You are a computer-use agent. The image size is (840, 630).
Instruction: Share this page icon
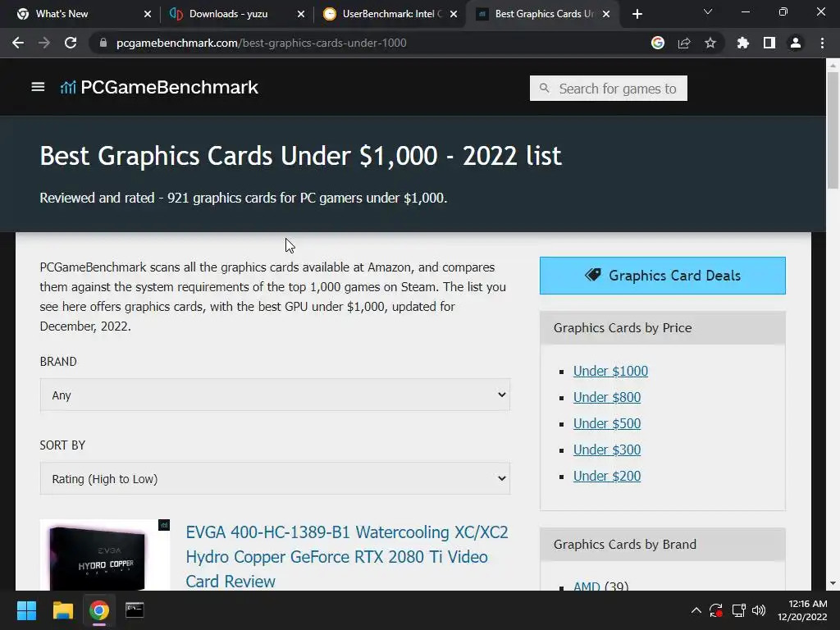pos(684,43)
